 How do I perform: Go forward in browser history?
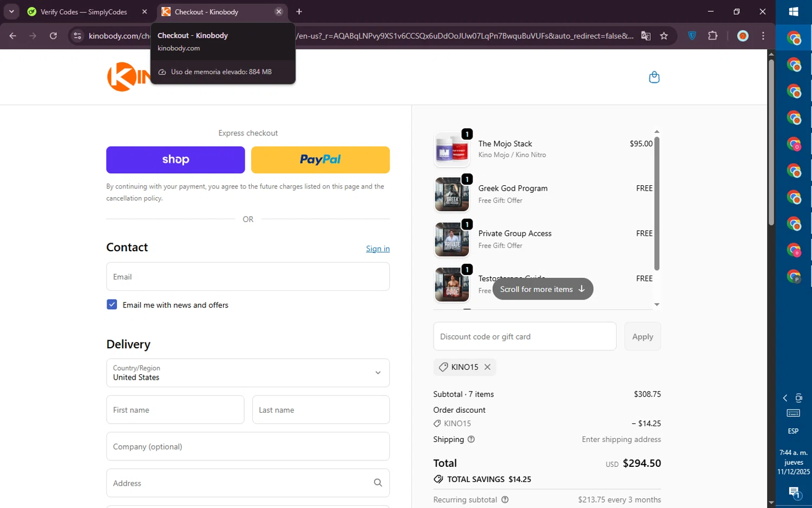pyautogui.click(x=33, y=36)
